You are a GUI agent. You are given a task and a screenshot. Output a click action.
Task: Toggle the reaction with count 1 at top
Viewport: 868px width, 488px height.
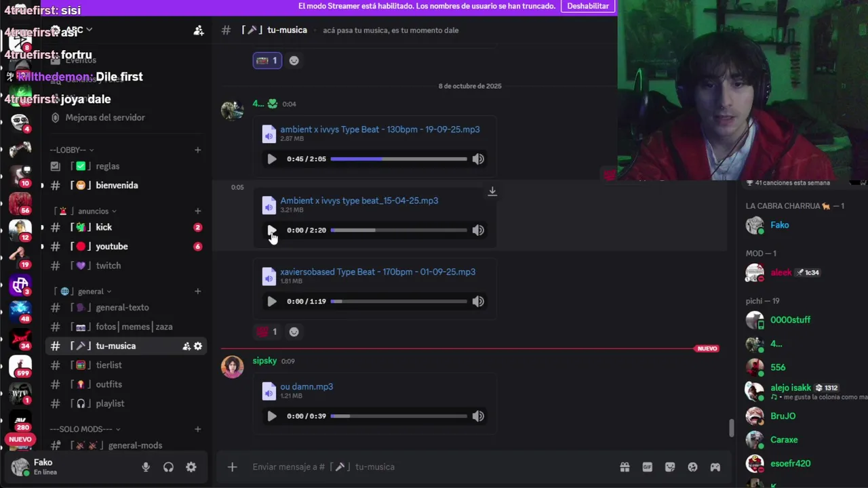coord(267,60)
